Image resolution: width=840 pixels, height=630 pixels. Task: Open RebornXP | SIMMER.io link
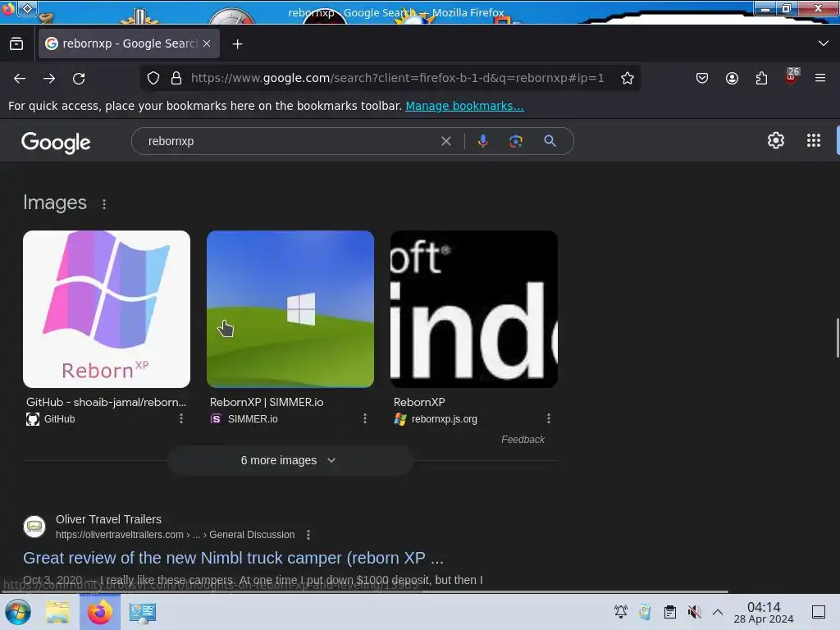267,402
